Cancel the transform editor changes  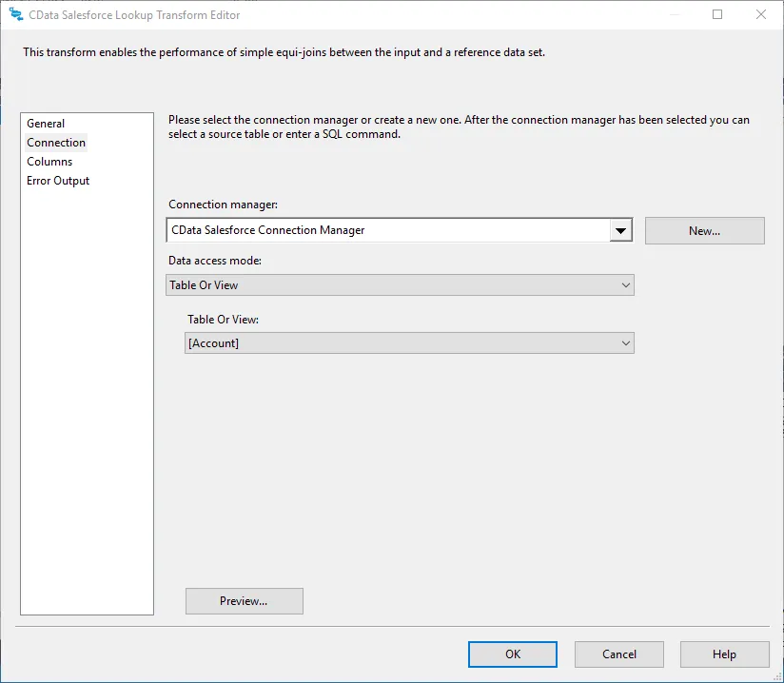pyautogui.click(x=618, y=654)
